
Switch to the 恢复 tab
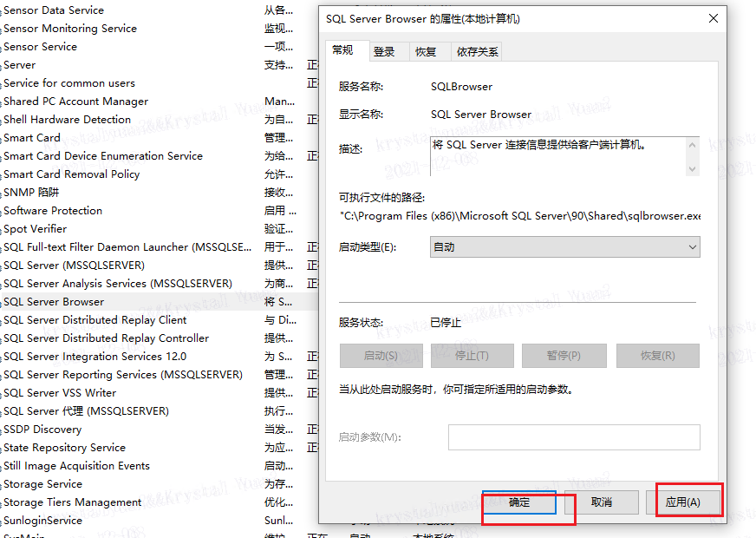click(x=426, y=52)
